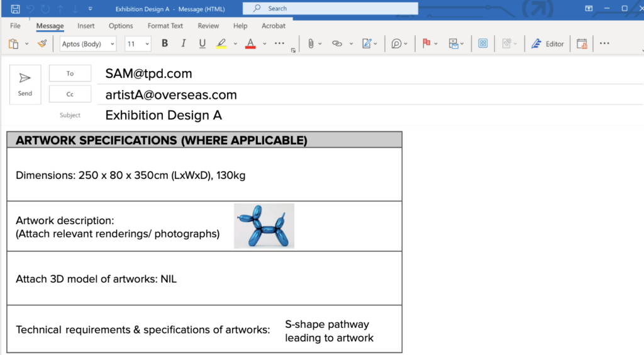Expand font color options arrow
Screen dimensions: 644x355
click(x=265, y=43)
